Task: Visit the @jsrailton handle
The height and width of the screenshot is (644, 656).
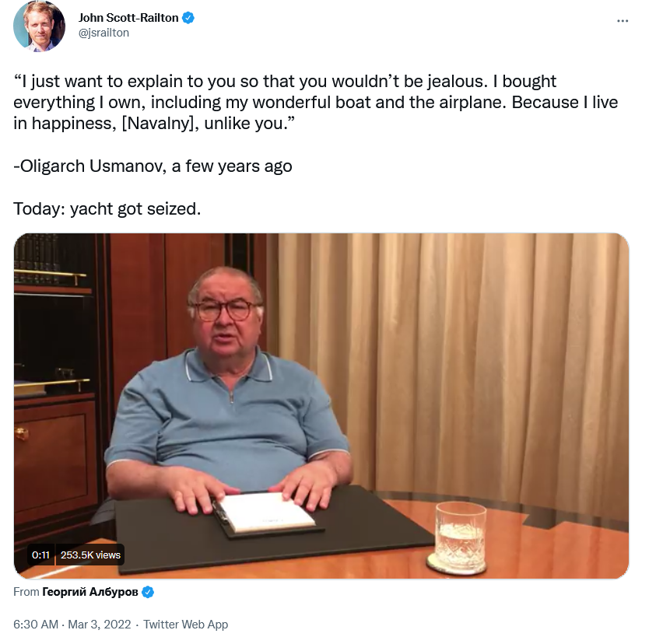Action: [x=103, y=33]
